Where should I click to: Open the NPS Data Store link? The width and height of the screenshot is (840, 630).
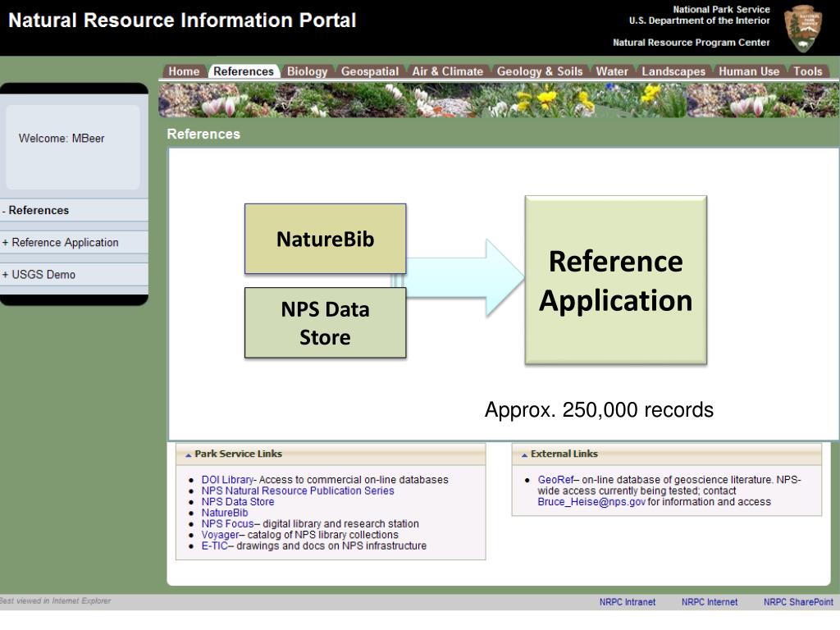238,502
